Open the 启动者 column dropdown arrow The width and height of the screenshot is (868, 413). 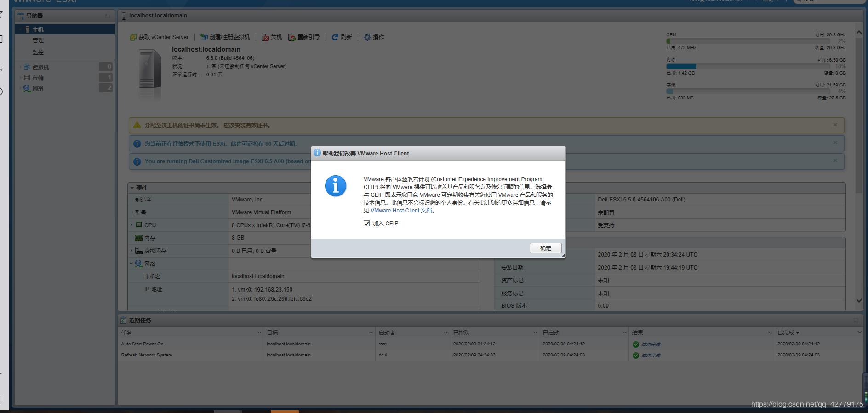click(x=445, y=333)
